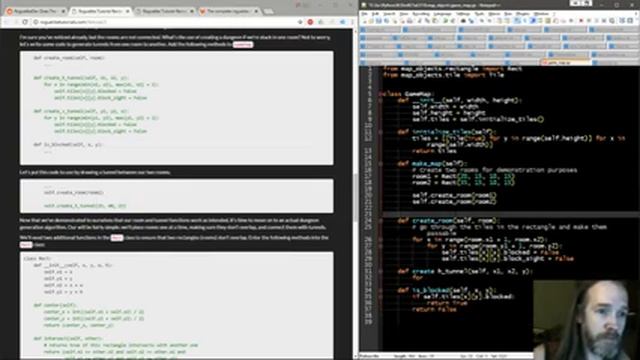Select the game_map.py tab in Notepad++
Image resolution: width=640 pixels, height=360 pixels.
[x=564, y=62]
